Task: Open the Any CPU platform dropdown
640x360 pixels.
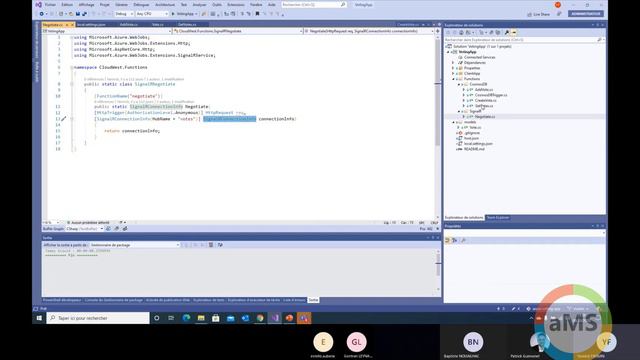Action: [152, 14]
